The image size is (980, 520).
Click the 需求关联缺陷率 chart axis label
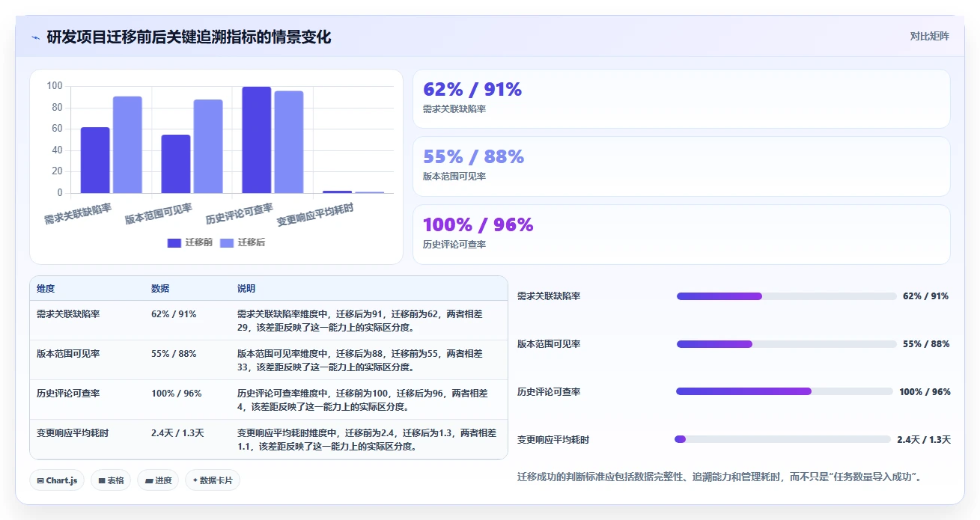click(x=78, y=214)
